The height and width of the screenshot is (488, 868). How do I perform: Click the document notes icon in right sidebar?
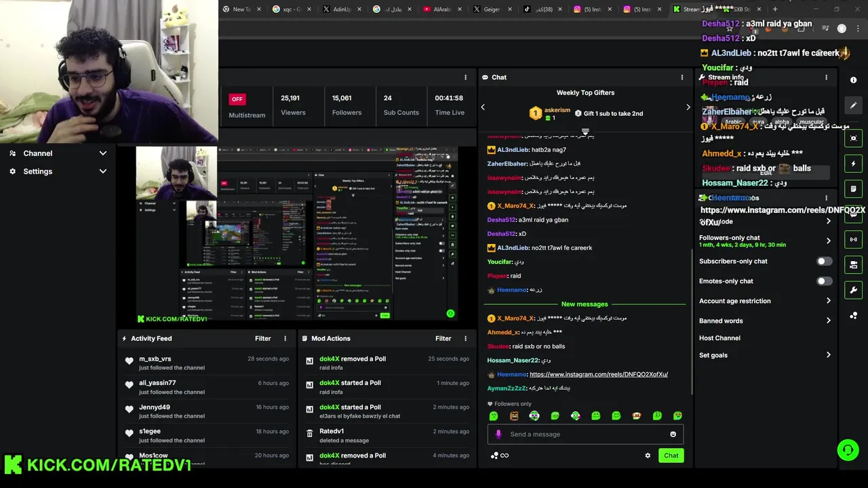point(853,188)
